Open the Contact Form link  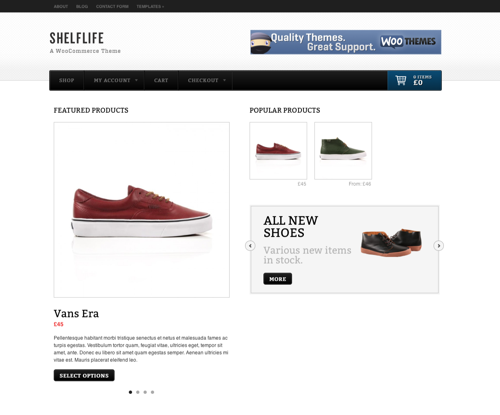tap(112, 6)
